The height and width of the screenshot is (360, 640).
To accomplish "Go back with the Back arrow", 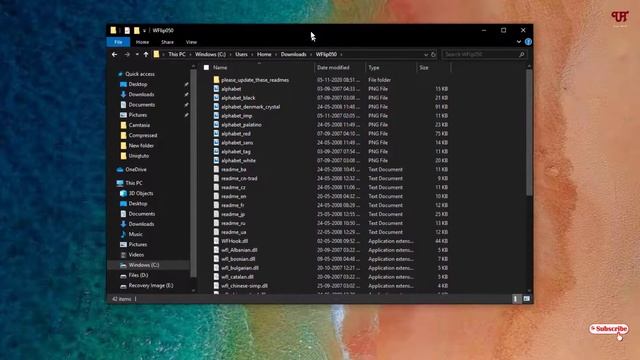I will pos(115,54).
